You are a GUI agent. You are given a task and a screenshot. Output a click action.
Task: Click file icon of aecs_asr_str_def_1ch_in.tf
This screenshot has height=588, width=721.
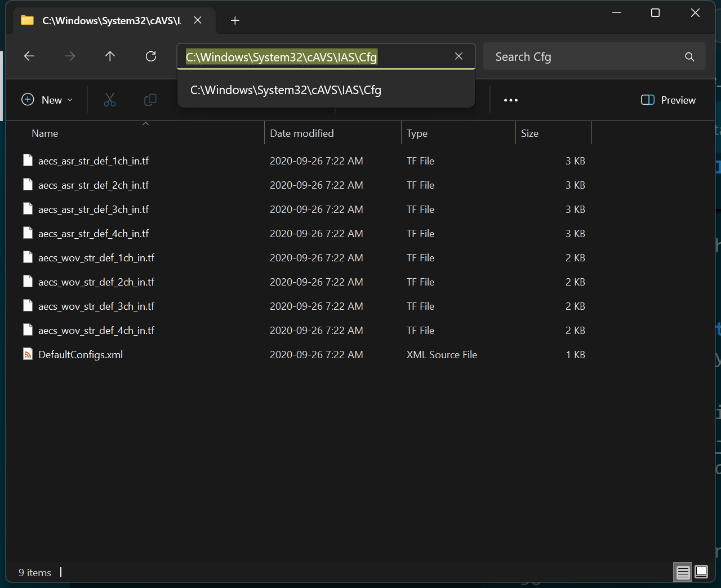(x=28, y=160)
